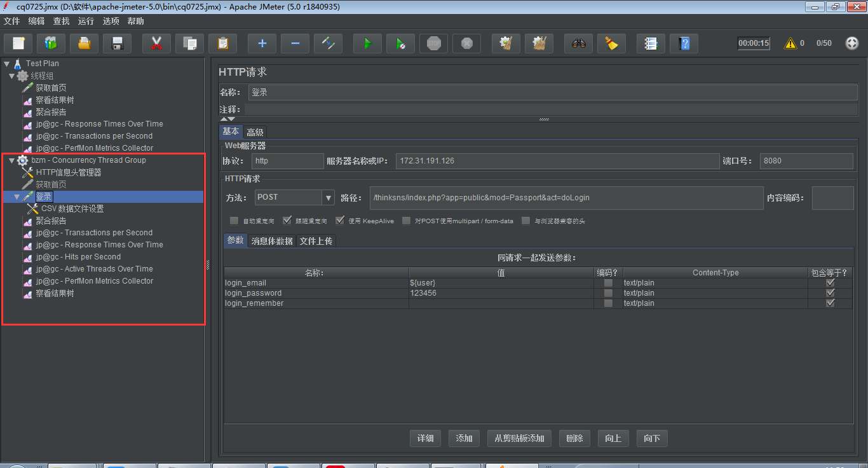Shut down test threads via toolbar icon
The width and height of the screenshot is (868, 468).
(x=466, y=43)
